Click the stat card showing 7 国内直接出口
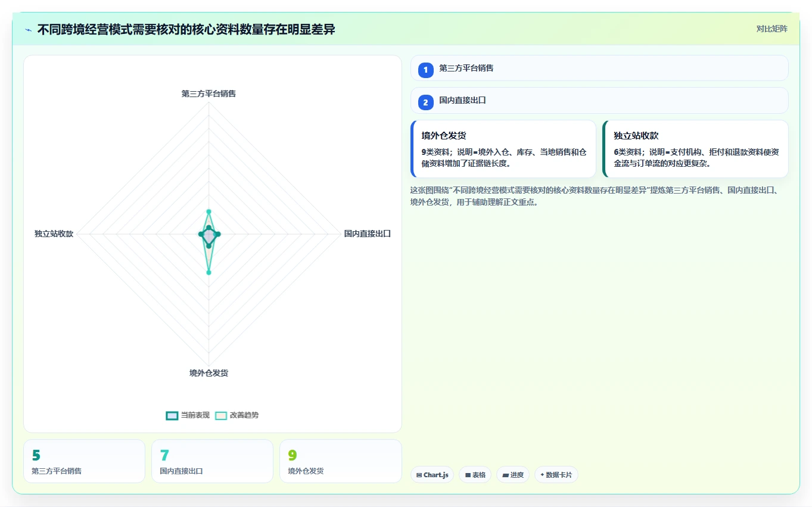812x507 pixels. pyautogui.click(x=212, y=461)
